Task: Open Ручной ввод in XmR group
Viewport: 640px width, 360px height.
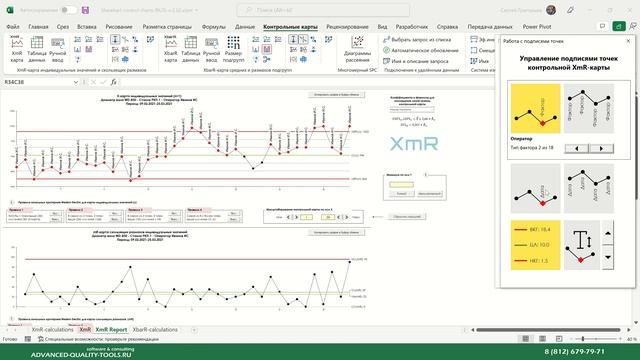Action: tap(58, 49)
